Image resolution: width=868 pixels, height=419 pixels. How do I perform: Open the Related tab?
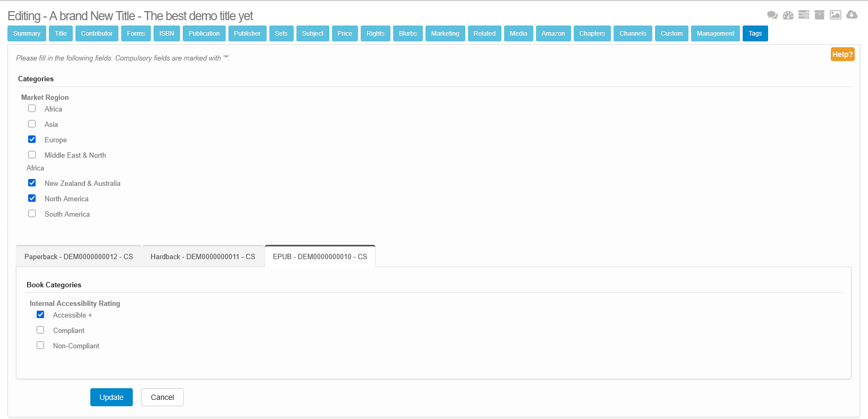[x=484, y=33]
